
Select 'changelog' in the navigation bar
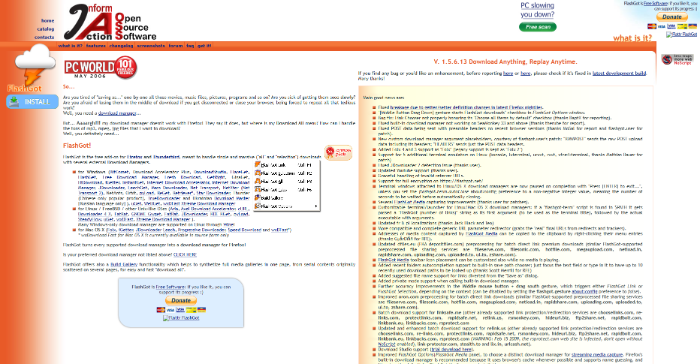point(121,46)
